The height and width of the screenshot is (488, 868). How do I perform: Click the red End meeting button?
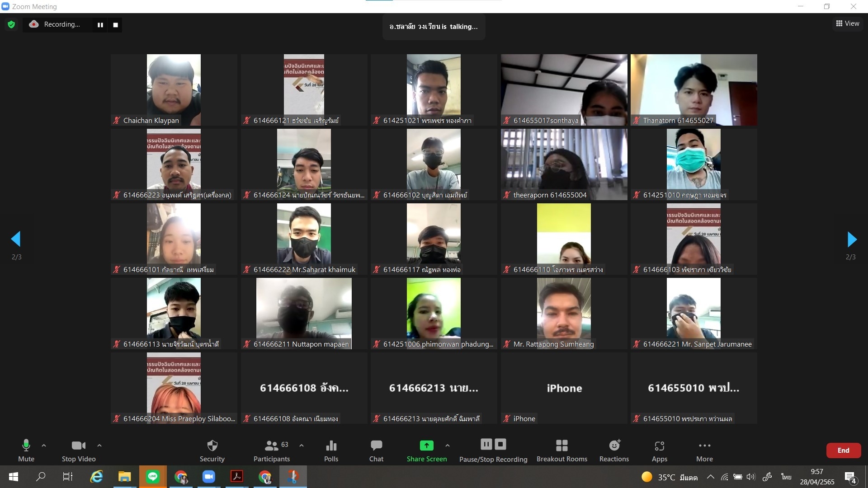(x=843, y=450)
